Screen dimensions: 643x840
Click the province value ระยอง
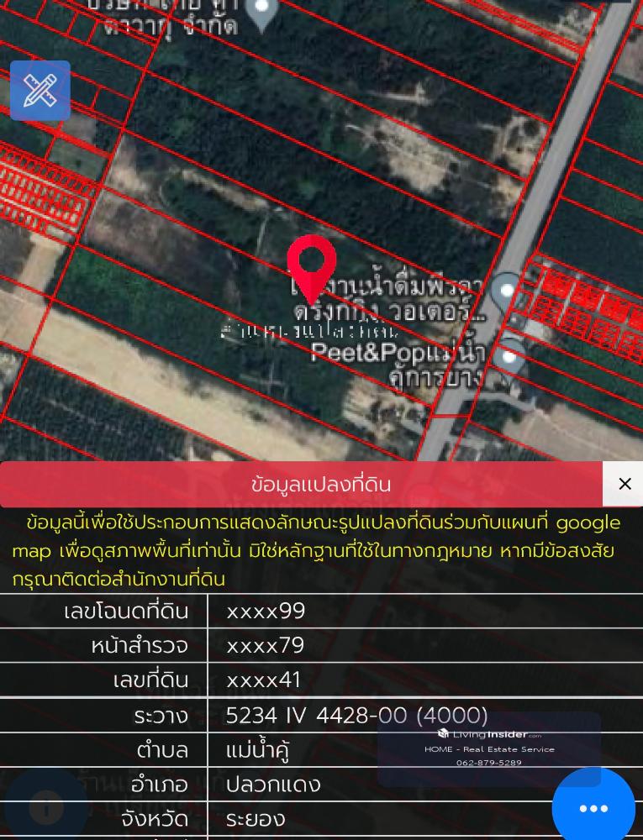(256, 818)
